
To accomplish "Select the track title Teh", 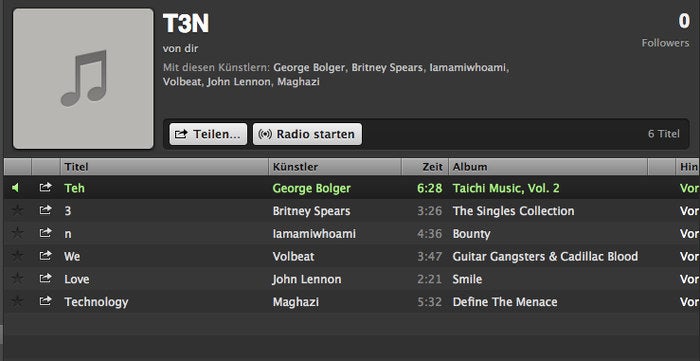I will (74, 188).
